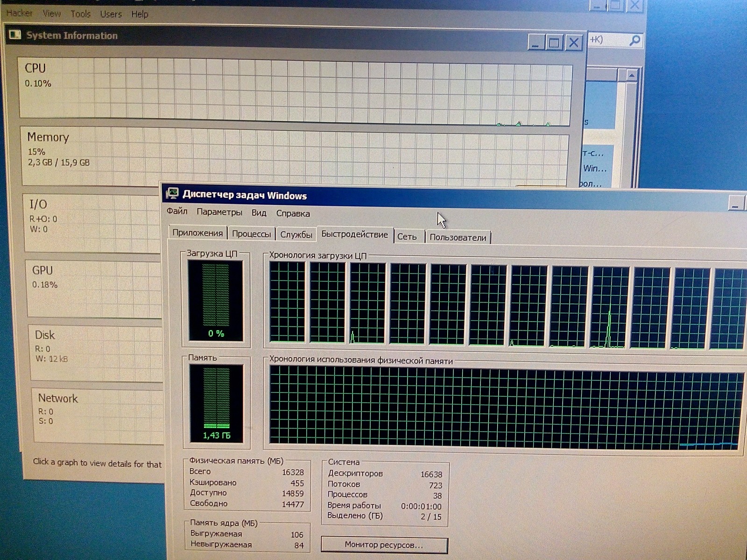Viewport: 747px width, 560px height.
Task: Click the Доступно value 14859
Action: [x=293, y=494]
